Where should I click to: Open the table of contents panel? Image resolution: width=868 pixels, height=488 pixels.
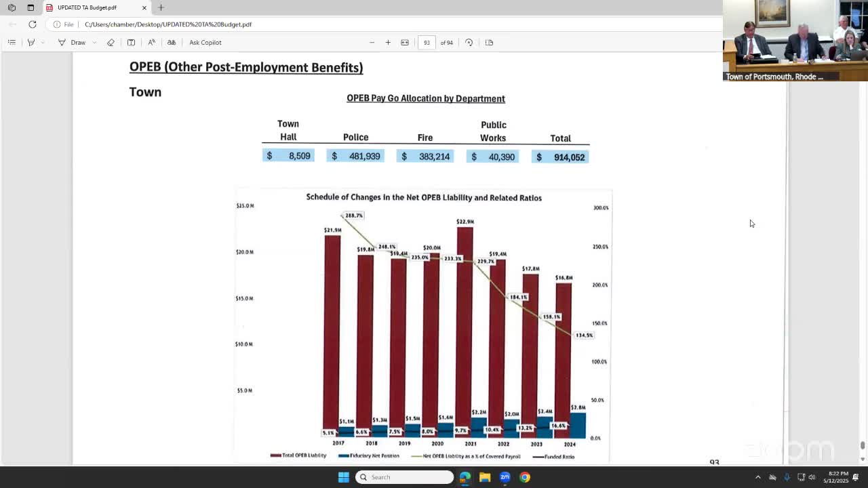point(12,42)
